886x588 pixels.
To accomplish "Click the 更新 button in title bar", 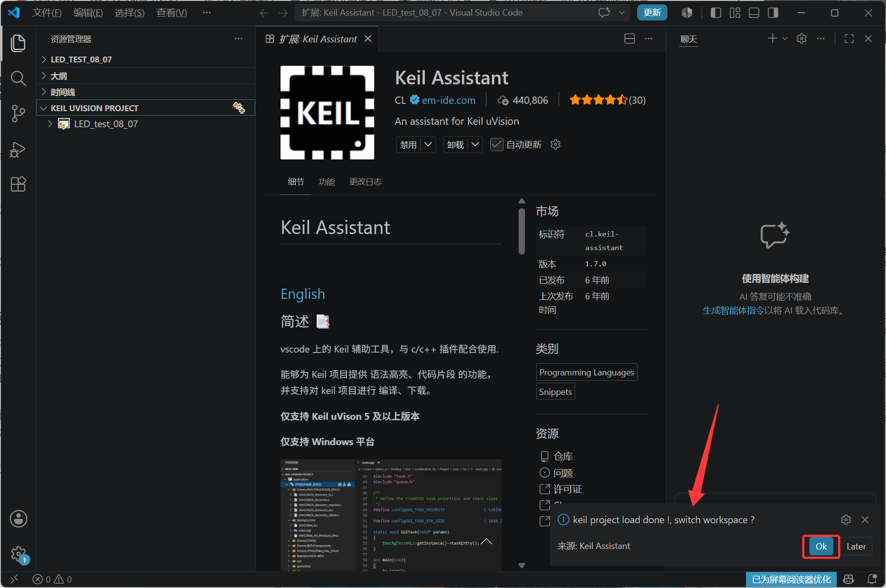I will [652, 13].
